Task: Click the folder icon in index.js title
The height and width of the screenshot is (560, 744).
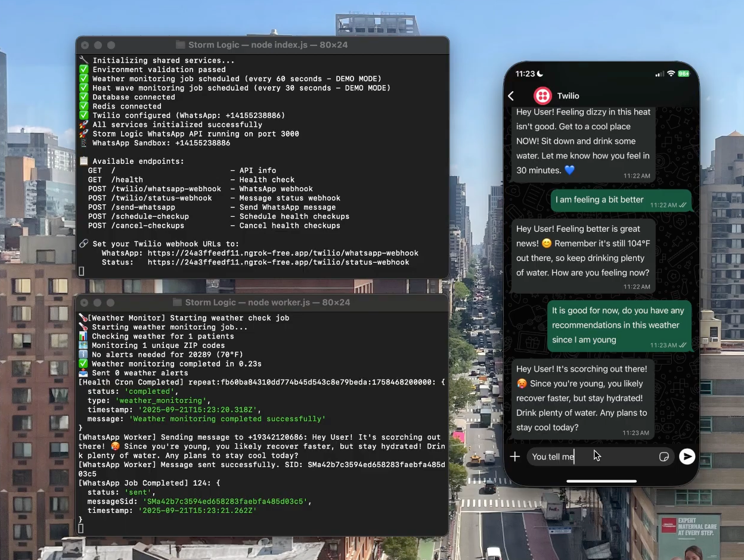Action: (180, 45)
